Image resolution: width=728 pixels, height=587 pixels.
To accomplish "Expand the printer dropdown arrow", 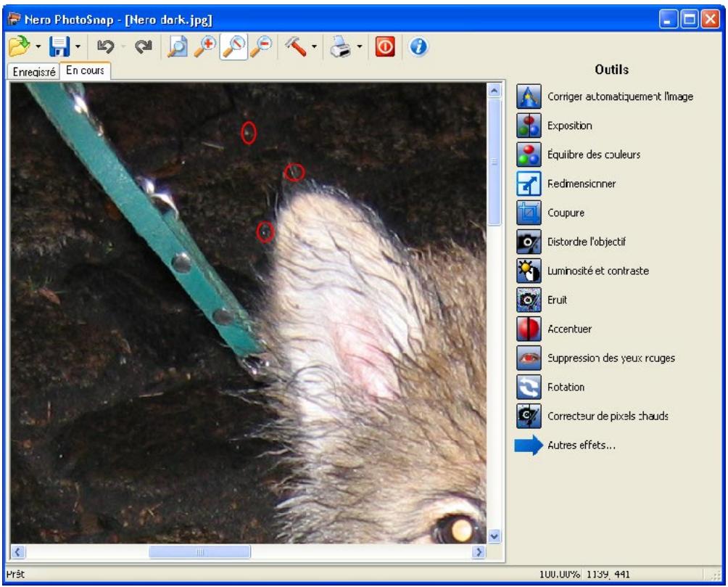I will click(360, 46).
